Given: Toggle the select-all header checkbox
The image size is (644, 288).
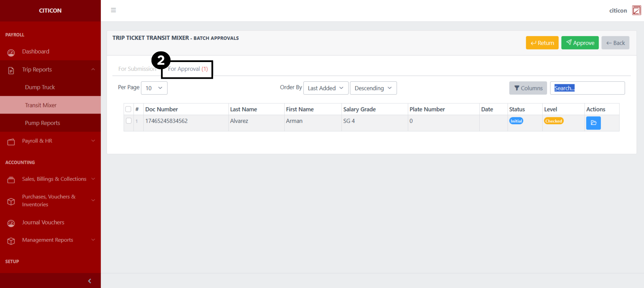Looking at the screenshot, I should click(128, 109).
